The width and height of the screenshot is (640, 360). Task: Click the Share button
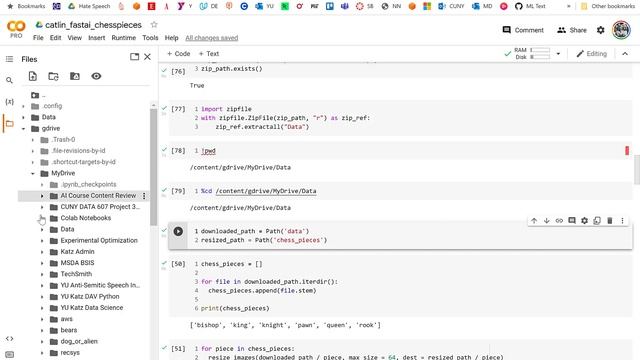click(x=572, y=30)
